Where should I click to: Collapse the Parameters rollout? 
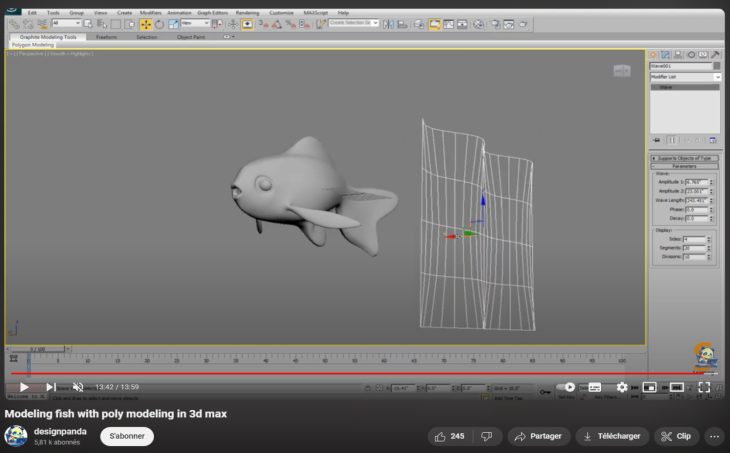[x=685, y=166]
